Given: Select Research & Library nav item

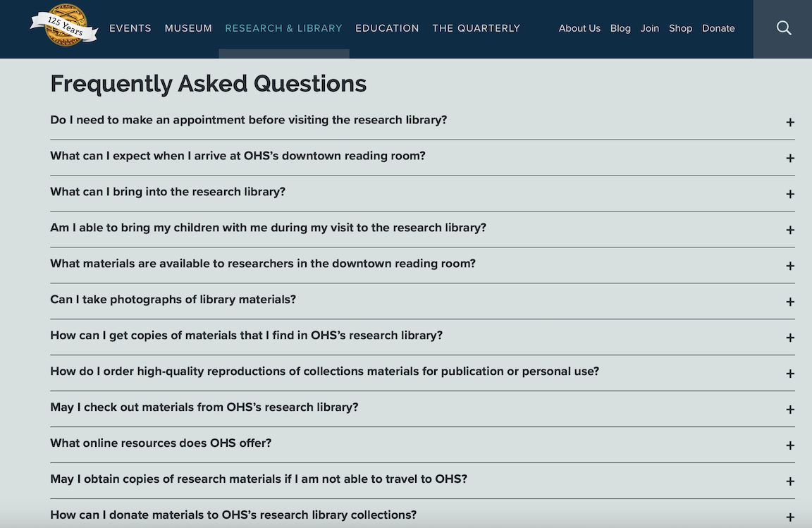Looking at the screenshot, I should click(x=283, y=28).
